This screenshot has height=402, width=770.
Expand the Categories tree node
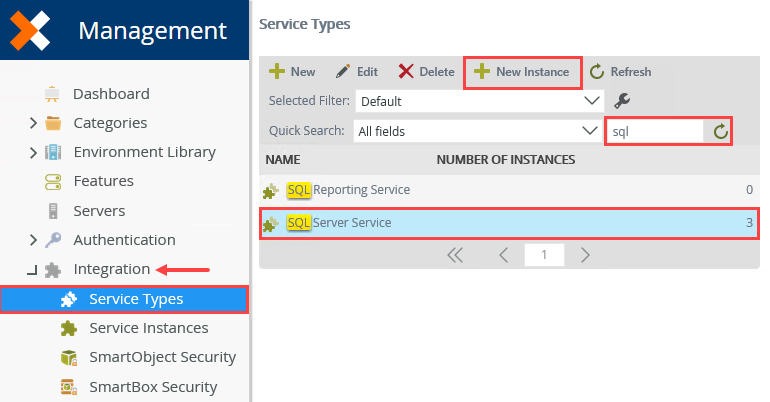pos(33,123)
